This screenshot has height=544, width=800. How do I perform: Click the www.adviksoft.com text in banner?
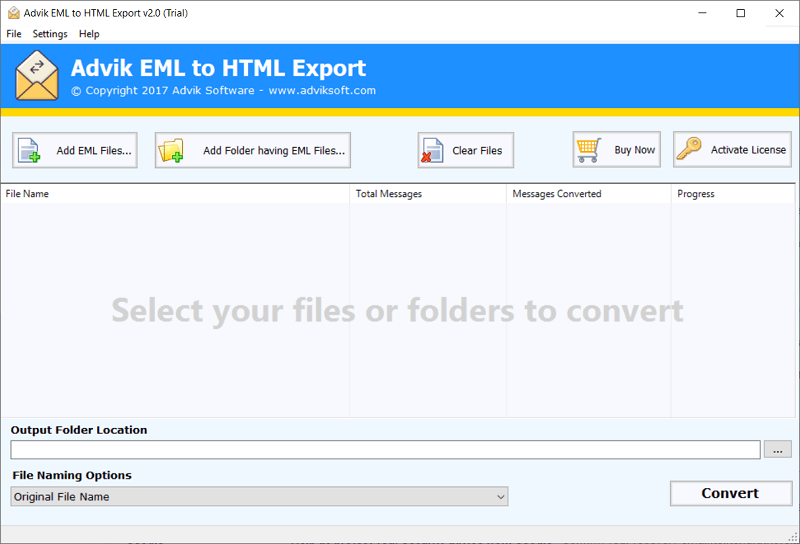322,90
